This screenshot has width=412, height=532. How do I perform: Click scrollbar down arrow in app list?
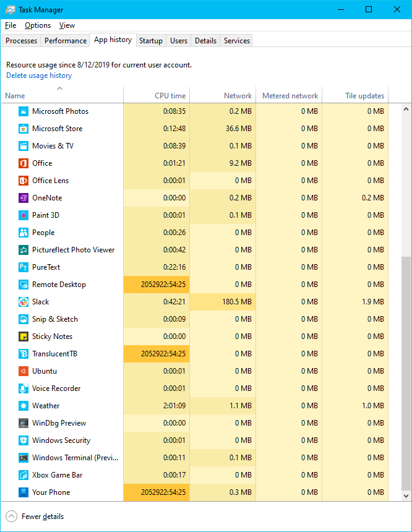coord(406,496)
